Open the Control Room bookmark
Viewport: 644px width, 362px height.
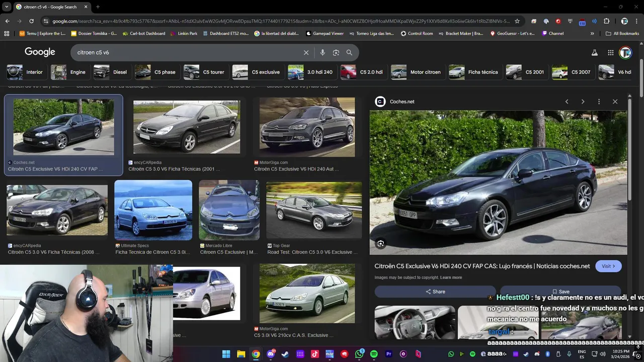[416, 34]
